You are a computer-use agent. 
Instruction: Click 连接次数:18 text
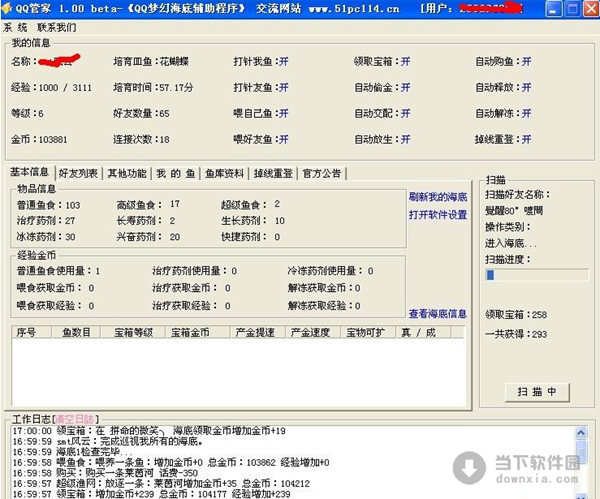(141, 140)
